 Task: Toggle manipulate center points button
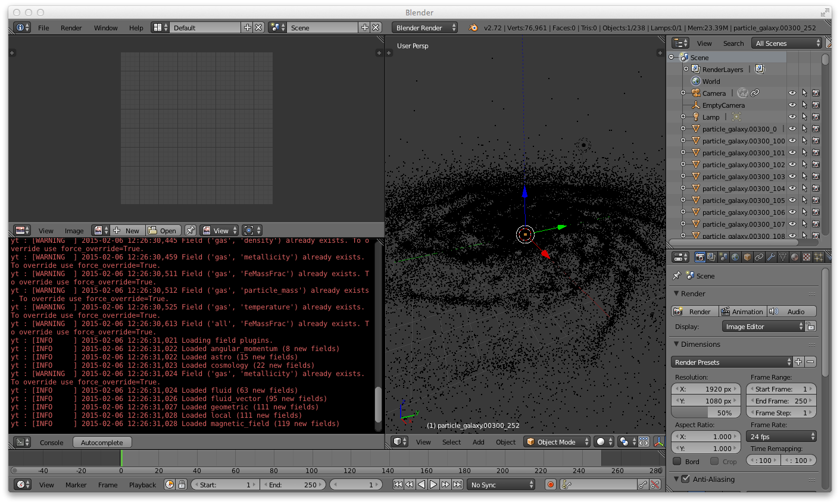click(644, 442)
